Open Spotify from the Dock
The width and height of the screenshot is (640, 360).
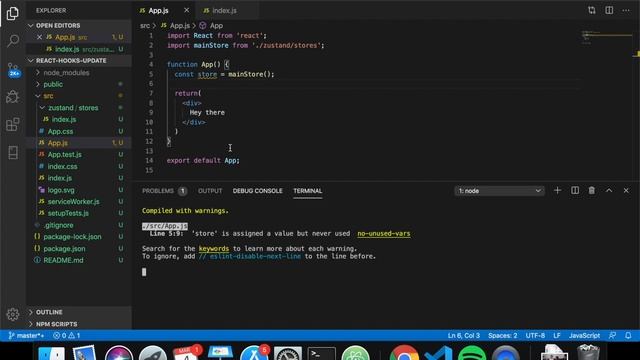(471, 353)
